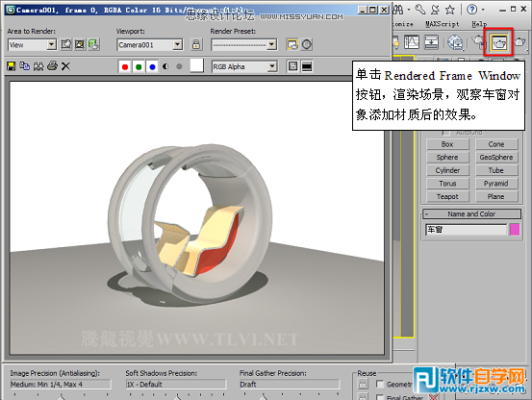Click the Cylinder primitive button
Image resolution: width=532 pixels, height=400 pixels.
(x=447, y=170)
